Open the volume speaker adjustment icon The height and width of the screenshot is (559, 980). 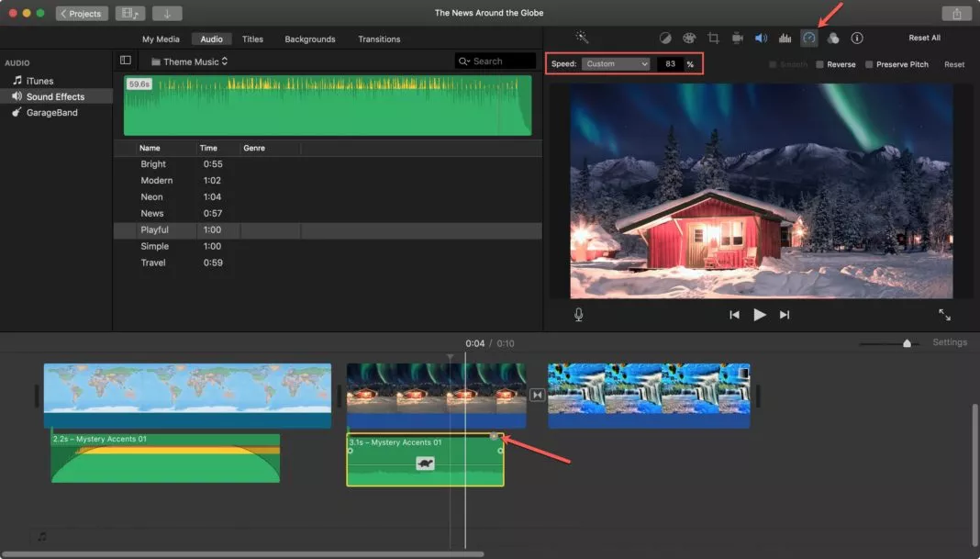pyautogui.click(x=761, y=39)
